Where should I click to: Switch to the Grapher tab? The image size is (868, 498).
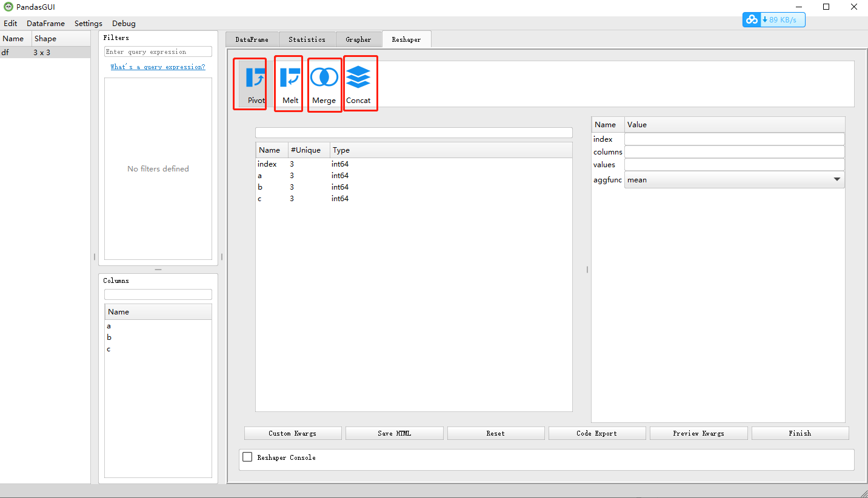[x=358, y=39]
